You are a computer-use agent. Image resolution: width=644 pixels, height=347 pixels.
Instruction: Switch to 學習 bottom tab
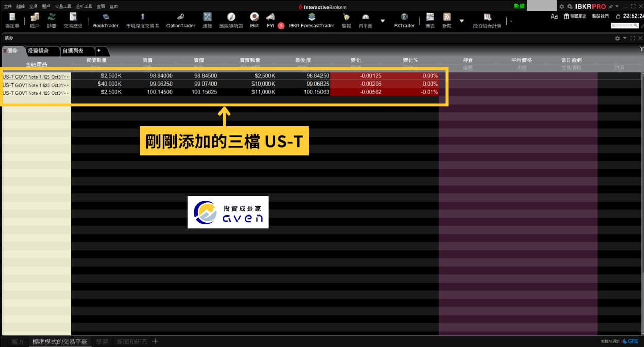click(102, 341)
